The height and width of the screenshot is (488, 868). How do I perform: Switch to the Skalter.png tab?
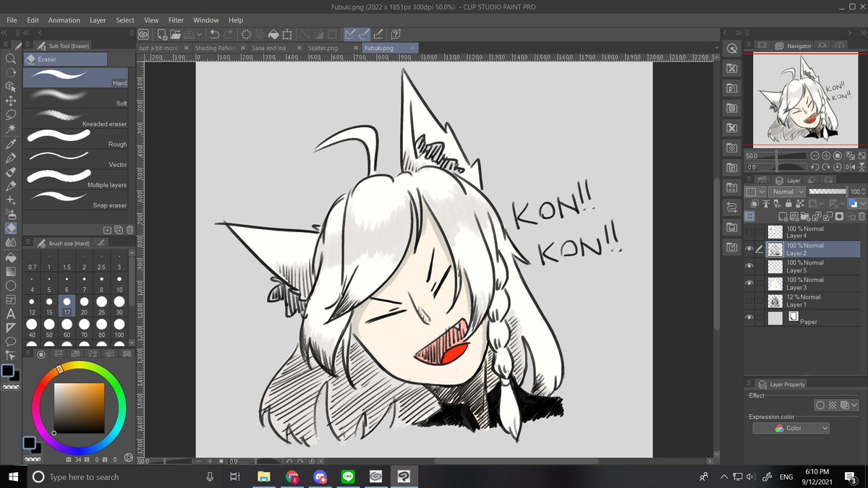click(323, 48)
